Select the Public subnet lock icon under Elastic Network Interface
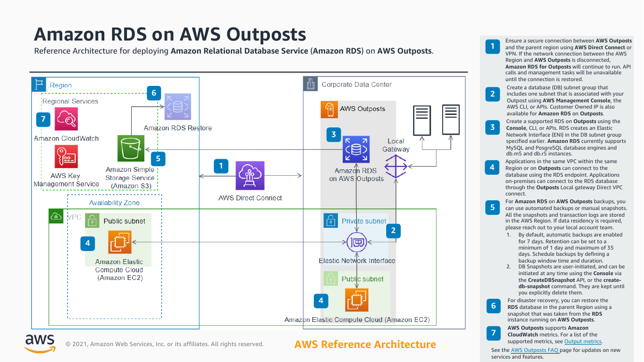This screenshot has width=644, height=362. 331,278
